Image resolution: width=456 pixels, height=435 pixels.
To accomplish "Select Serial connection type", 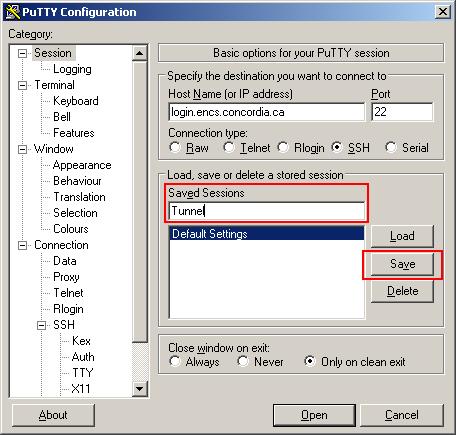I will pos(390,147).
